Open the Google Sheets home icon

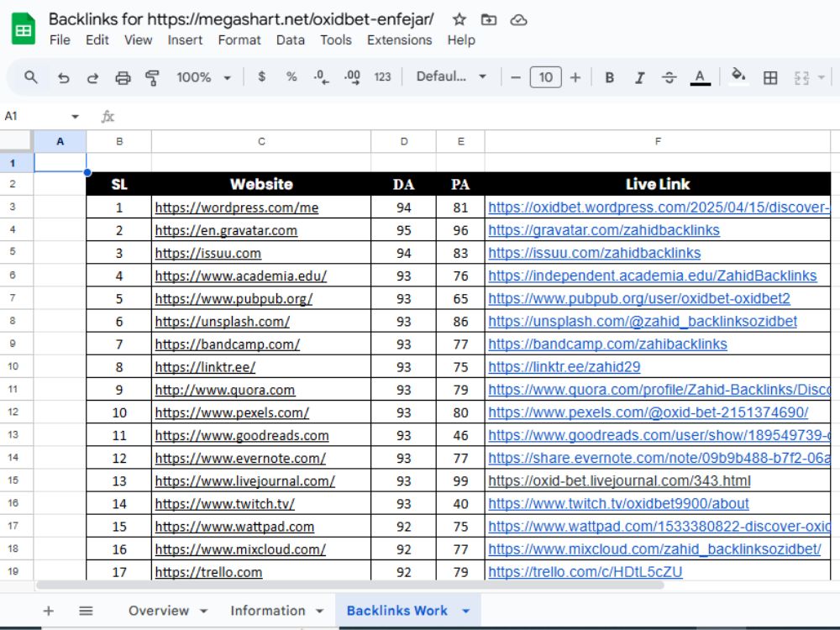click(23, 29)
